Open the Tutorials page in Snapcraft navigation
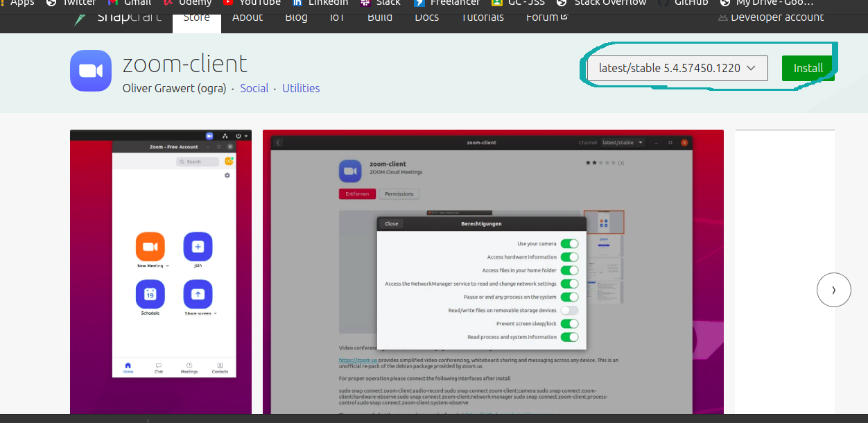This screenshot has height=423, width=868. (483, 17)
